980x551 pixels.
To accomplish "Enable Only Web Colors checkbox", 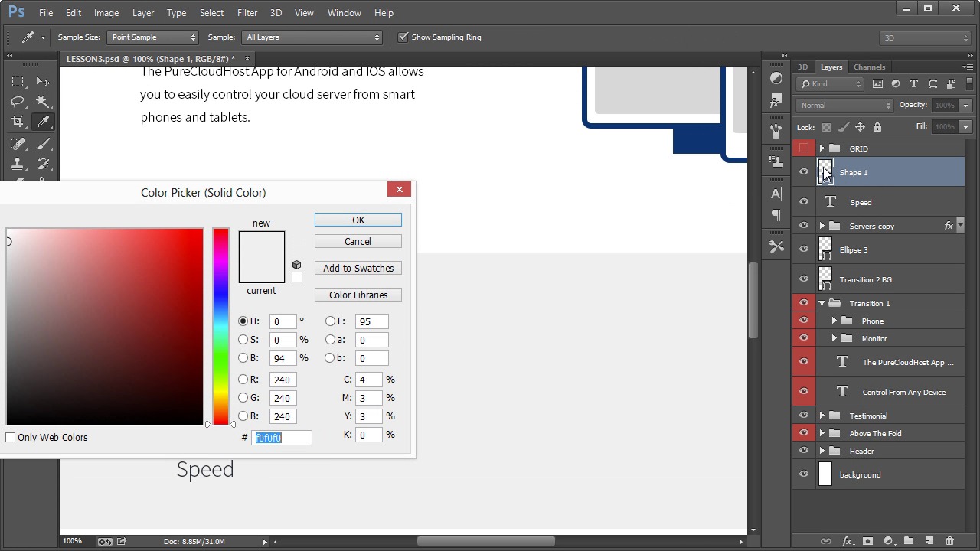I will [11, 438].
